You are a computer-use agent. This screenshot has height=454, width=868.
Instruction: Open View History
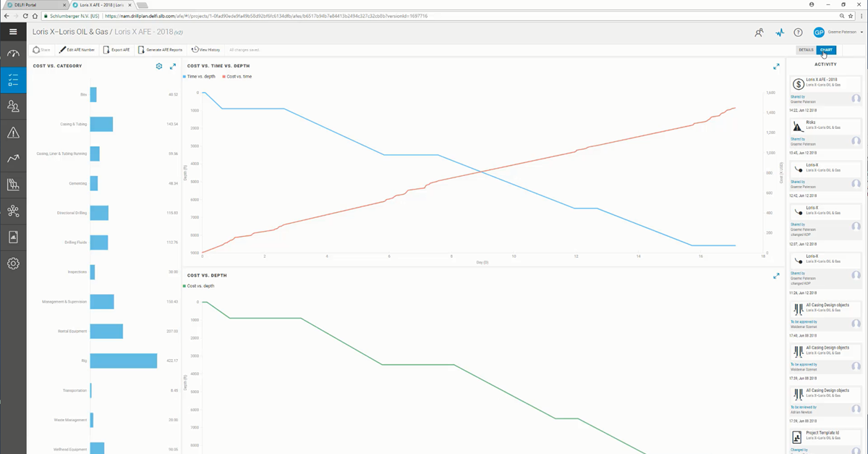click(x=206, y=50)
